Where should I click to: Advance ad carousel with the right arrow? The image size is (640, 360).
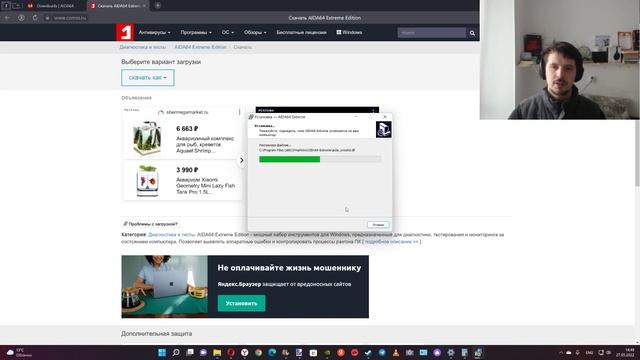(242, 160)
